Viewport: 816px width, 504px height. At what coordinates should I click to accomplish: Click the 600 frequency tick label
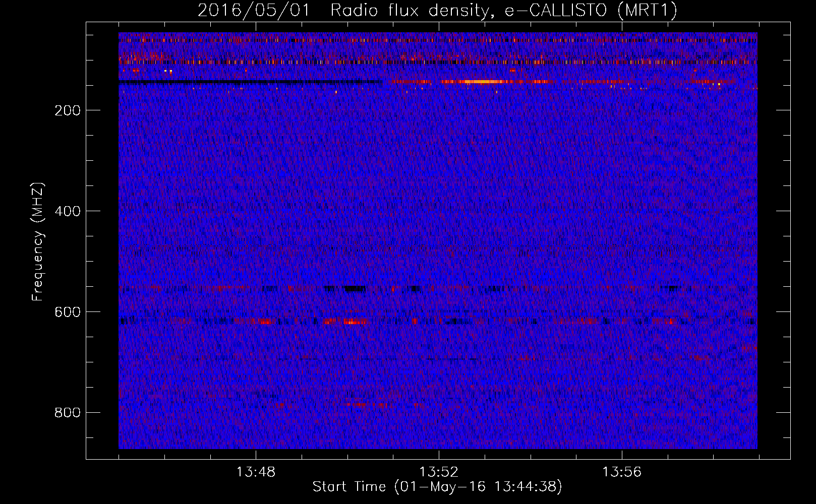tap(68, 312)
